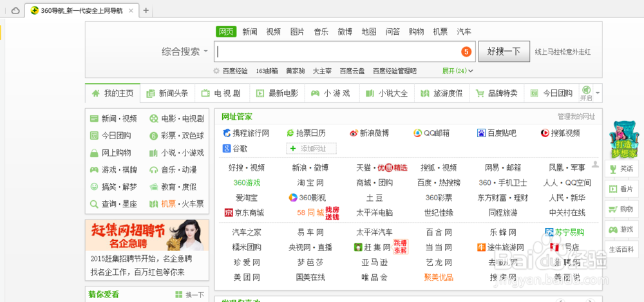Viewport: 644px width, 302px height.
Task: Click the 游戏 sidebar gamepad button
Action: (622, 229)
